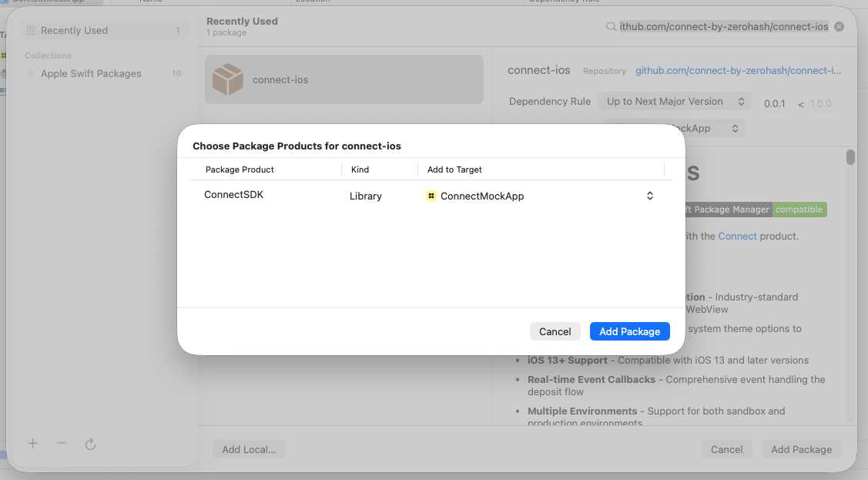The height and width of the screenshot is (480, 868).
Task: Open Apple Swift Packages collection
Action: tap(105, 74)
